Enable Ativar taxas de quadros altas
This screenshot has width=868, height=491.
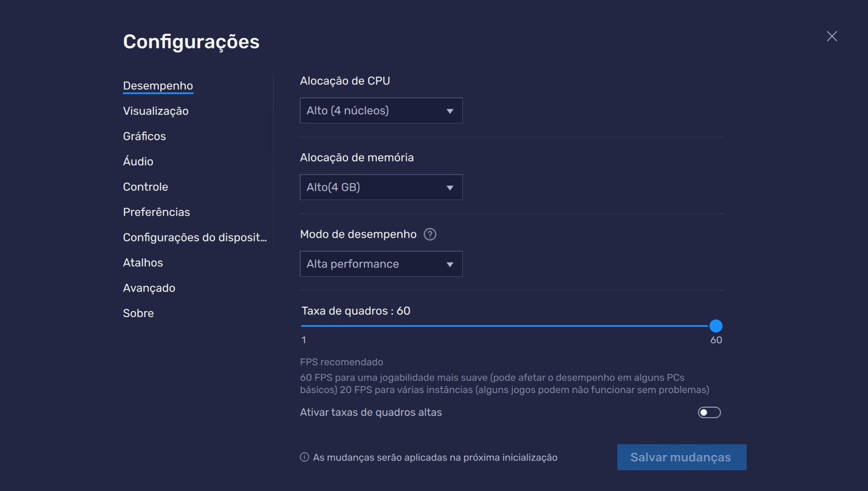(x=709, y=413)
